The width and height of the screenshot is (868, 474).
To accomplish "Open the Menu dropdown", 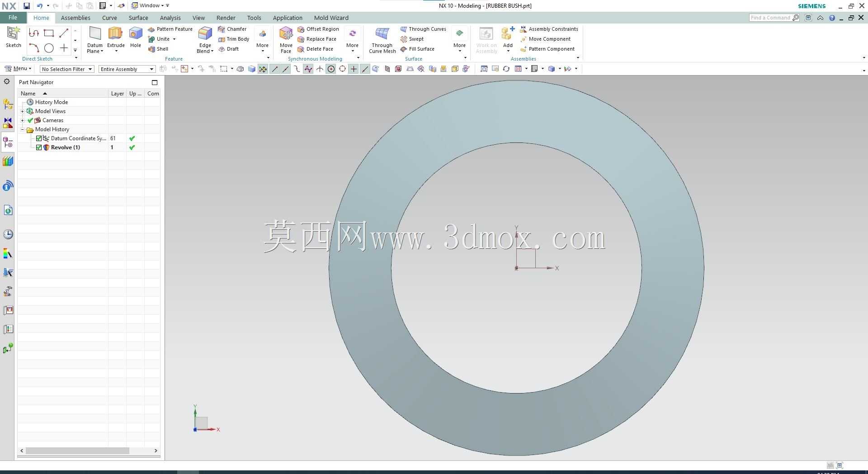I will coord(18,69).
